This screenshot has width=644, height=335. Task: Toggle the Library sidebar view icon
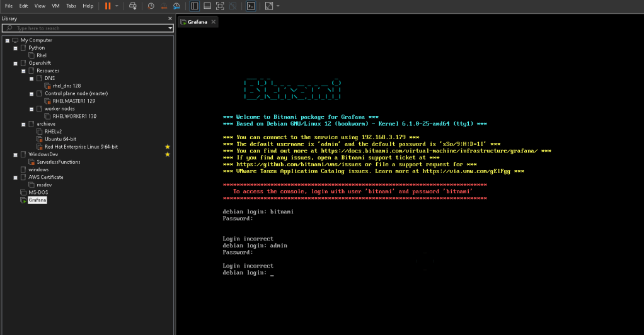point(194,6)
